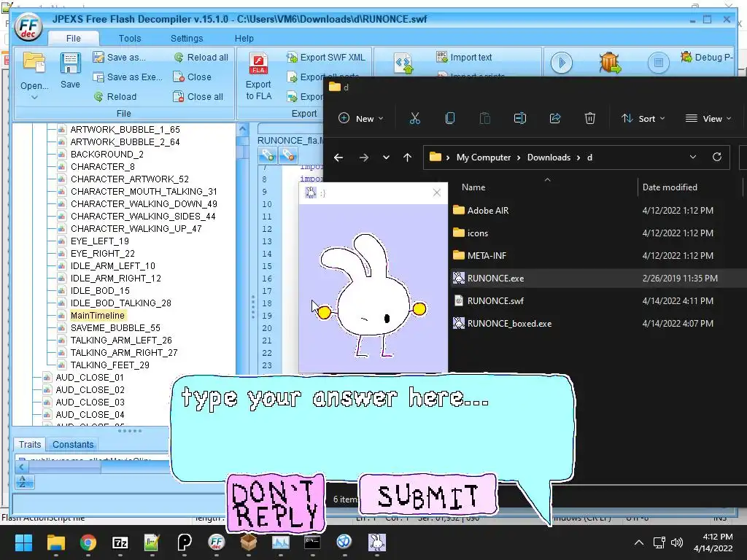Click the sort A-Z icon below Traits

click(x=23, y=481)
